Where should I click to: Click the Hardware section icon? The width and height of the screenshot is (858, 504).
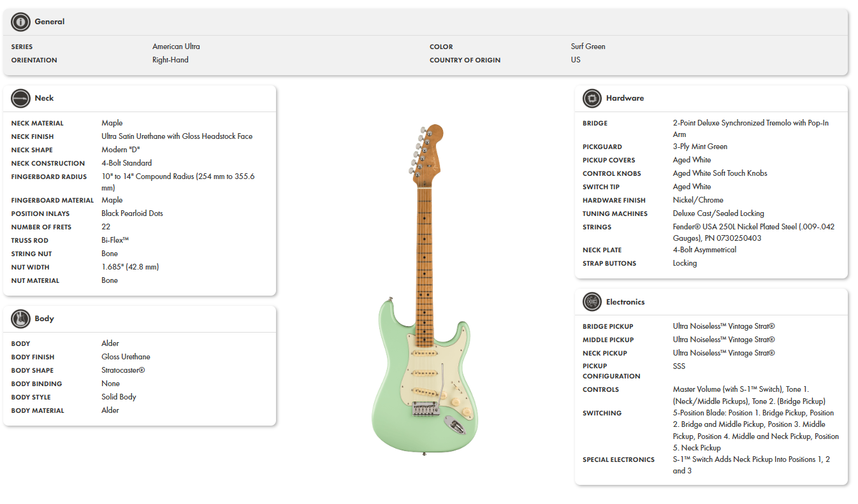(592, 98)
